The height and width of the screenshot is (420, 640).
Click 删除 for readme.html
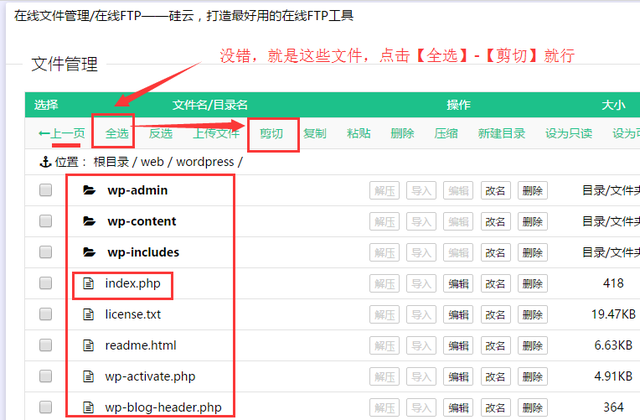[532, 346]
